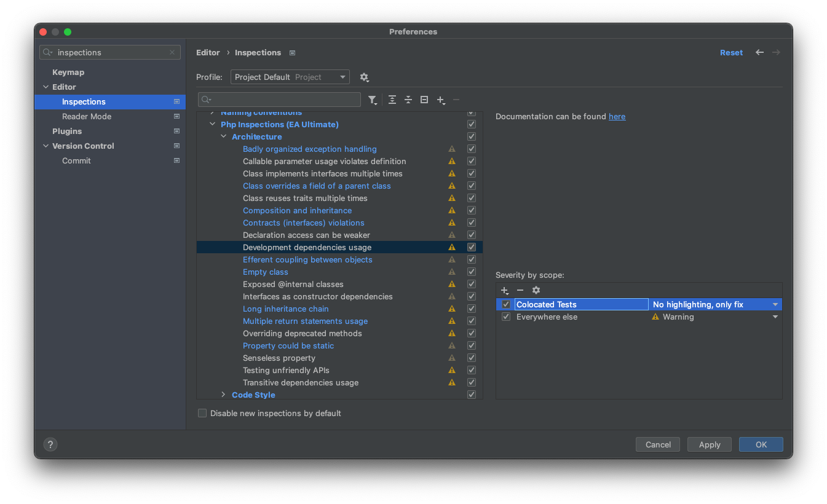Collapse all inspection groups with collapse-all icon
Viewport: 827px width, 504px height.
point(408,99)
